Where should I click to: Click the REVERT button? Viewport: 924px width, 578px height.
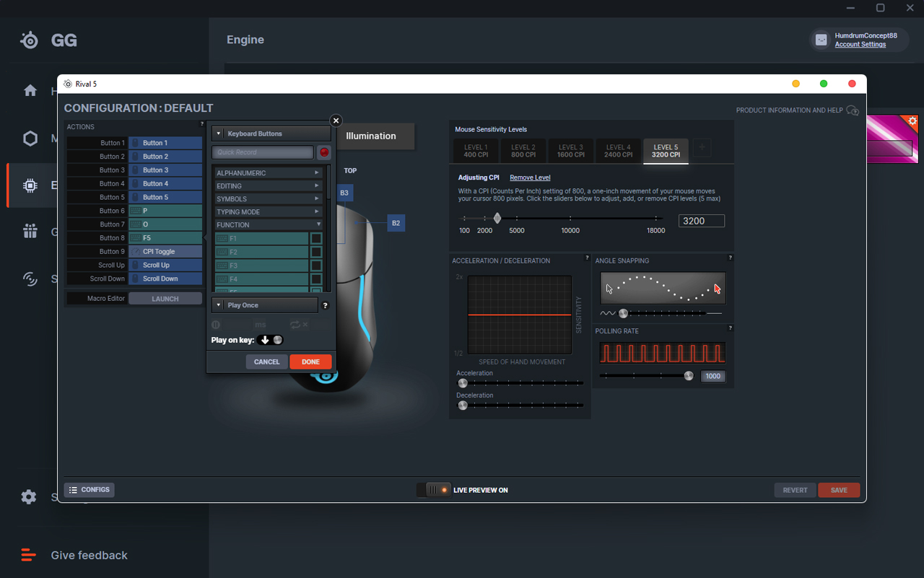click(x=795, y=490)
